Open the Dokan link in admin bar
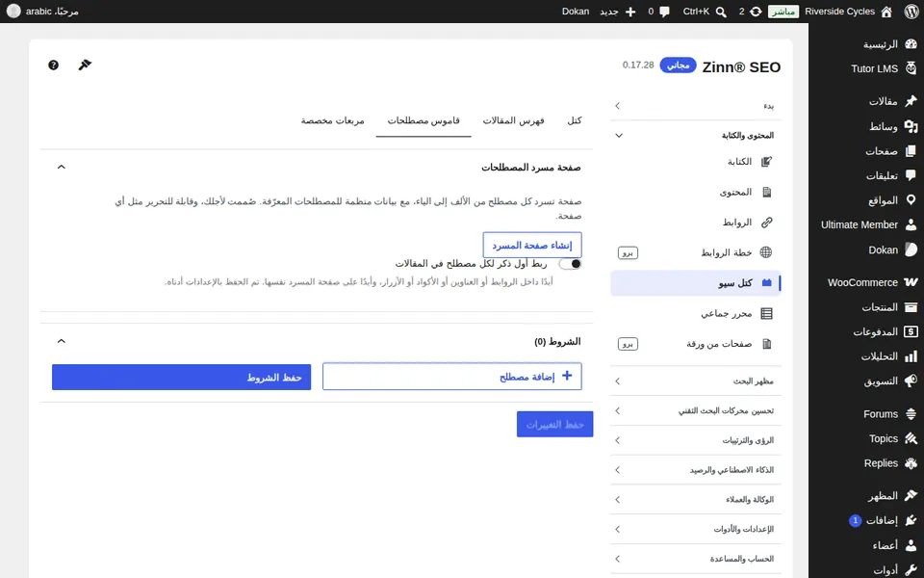Viewport: 924px width, 578px height. pyautogui.click(x=576, y=12)
